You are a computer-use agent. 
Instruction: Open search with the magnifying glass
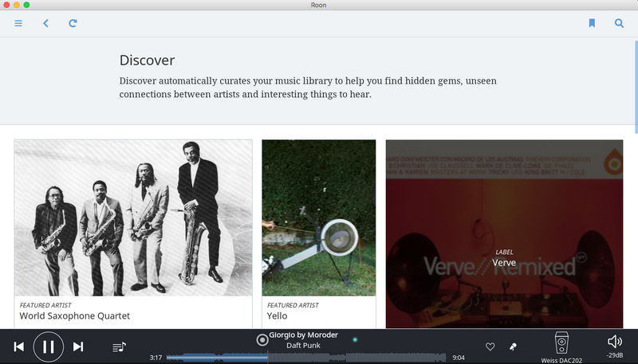pyautogui.click(x=619, y=23)
